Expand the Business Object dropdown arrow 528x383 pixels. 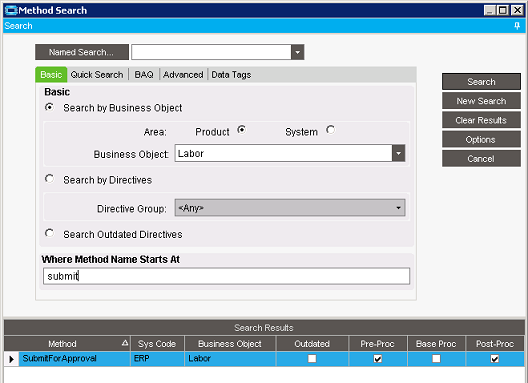398,153
